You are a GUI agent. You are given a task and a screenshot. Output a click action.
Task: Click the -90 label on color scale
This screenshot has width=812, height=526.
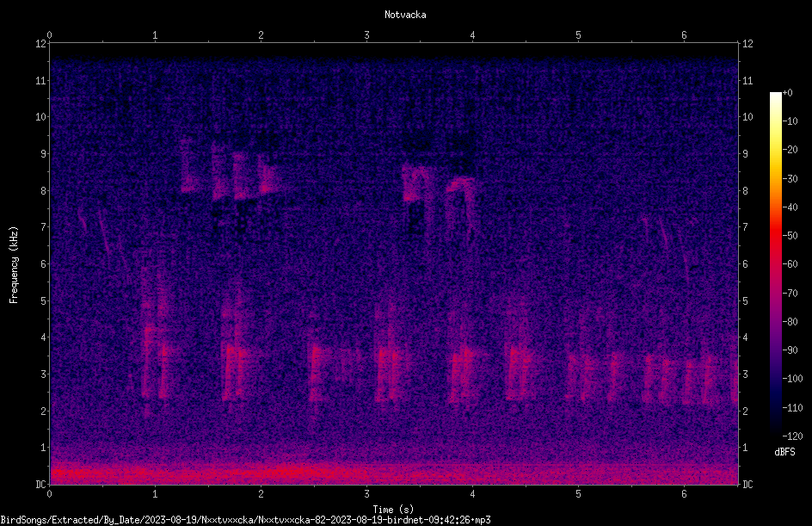click(790, 350)
